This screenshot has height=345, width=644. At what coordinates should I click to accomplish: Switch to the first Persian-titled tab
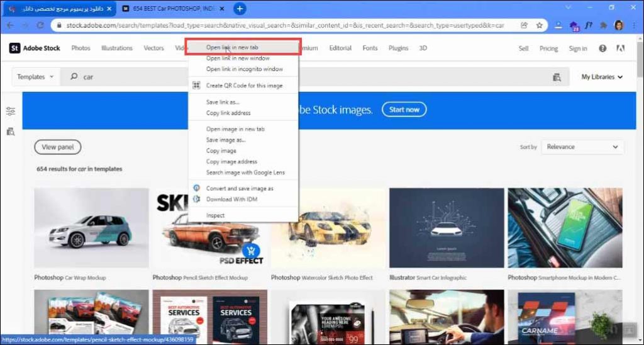click(x=60, y=8)
